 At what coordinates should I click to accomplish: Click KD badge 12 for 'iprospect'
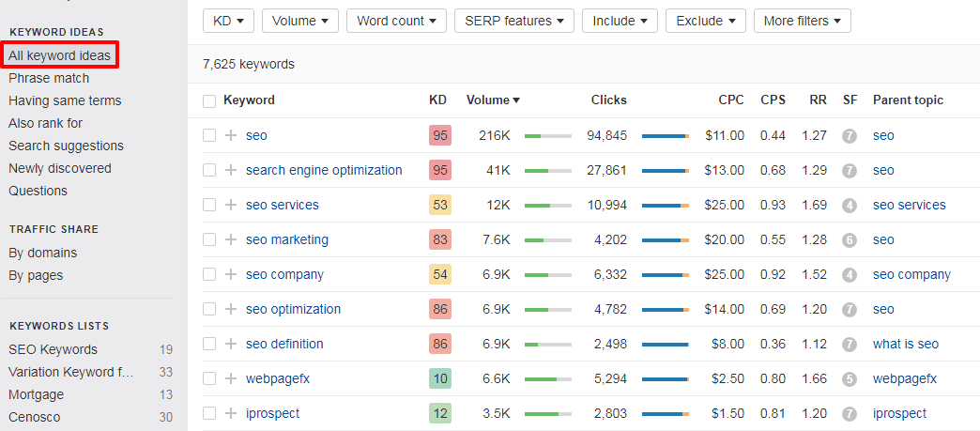tap(440, 413)
